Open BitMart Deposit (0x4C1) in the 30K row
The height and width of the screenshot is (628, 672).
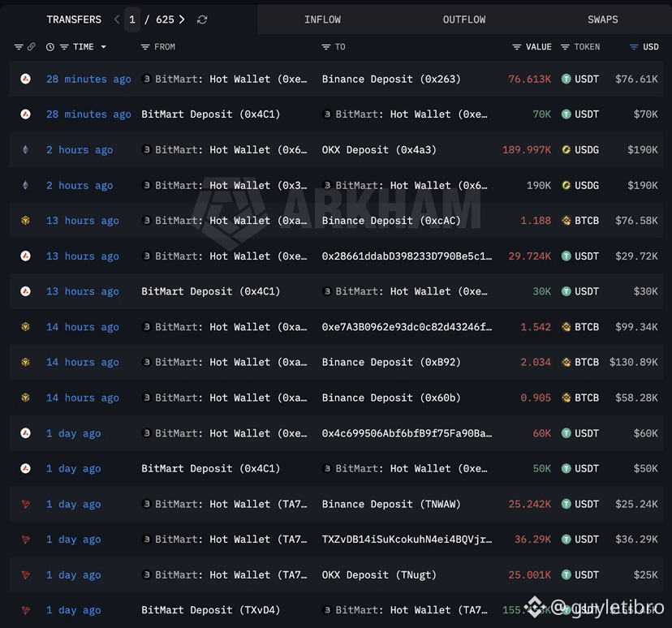coord(211,292)
